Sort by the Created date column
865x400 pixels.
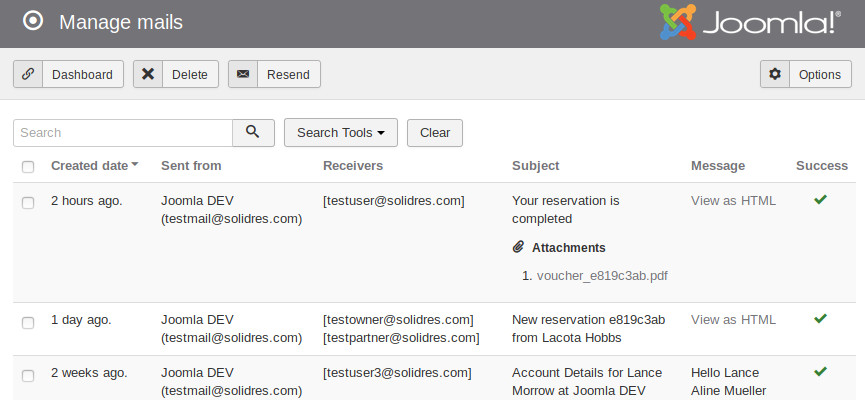90,166
